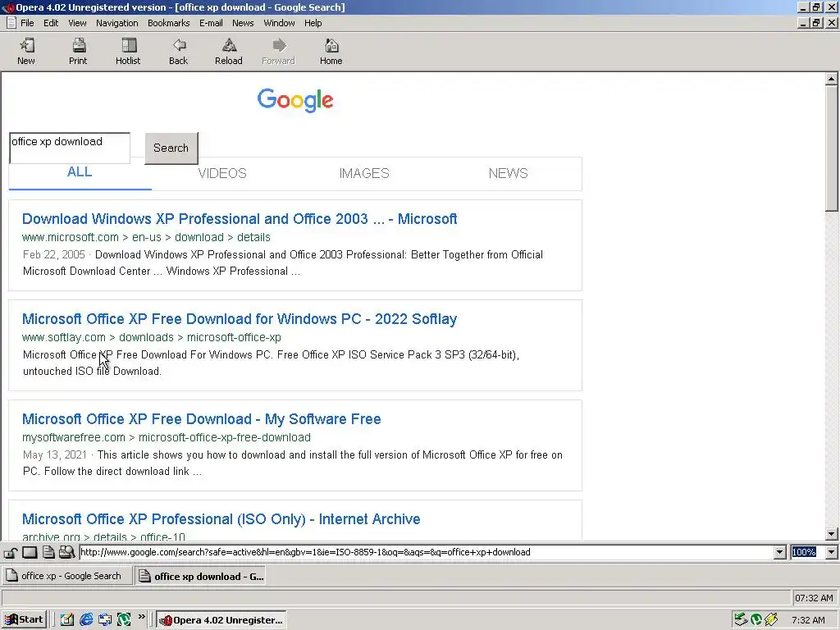This screenshot has width=840, height=630.
Task: Click the rectangle window icon left of address bar
Action: click(x=30, y=552)
